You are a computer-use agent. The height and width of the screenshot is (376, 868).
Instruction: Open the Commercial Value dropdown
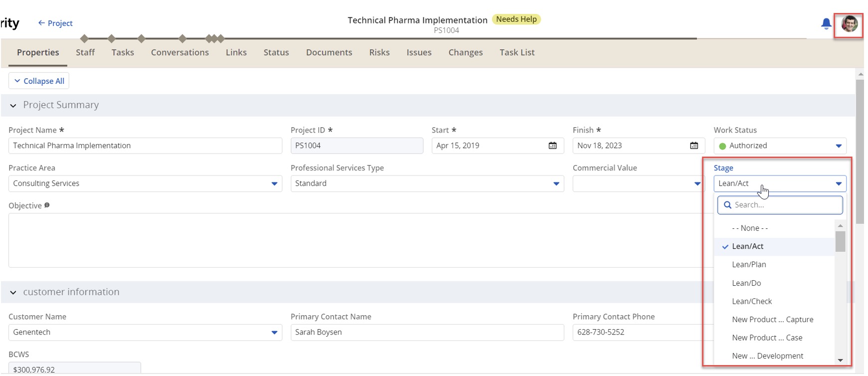639,184
